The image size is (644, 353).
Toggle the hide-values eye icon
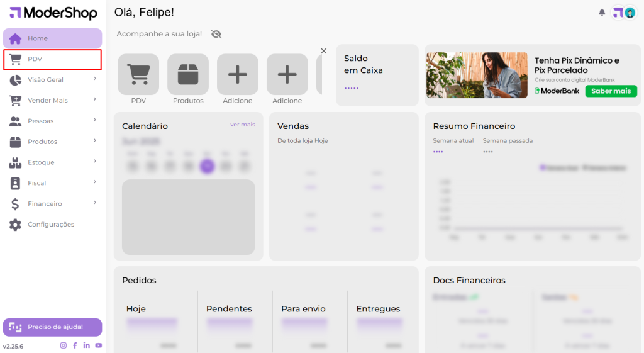216,34
